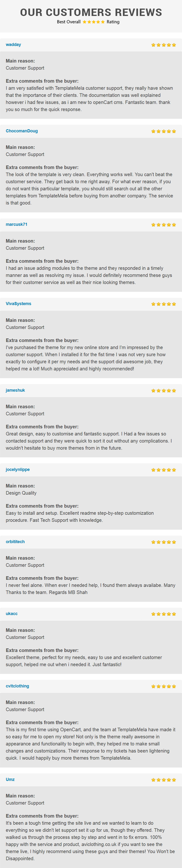This screenshot has height=868, width=182.
Task: Click the star rating beside wadday's review
Action: pos(163,45)
